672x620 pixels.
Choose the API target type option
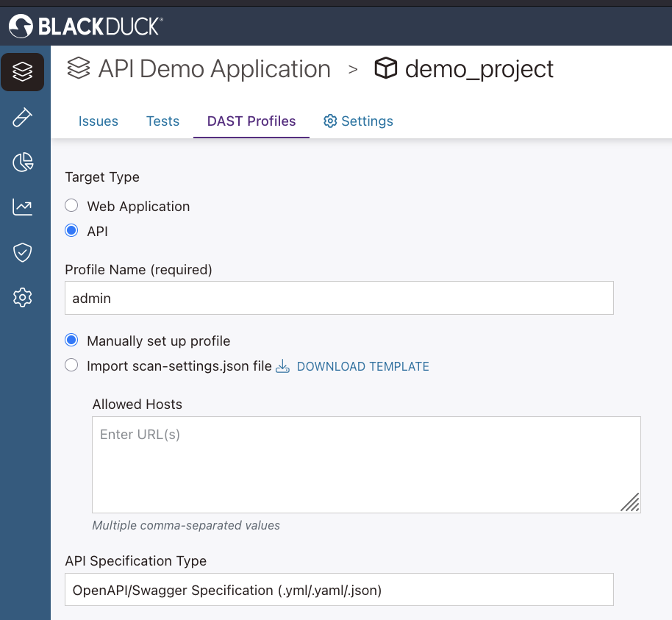71,230
